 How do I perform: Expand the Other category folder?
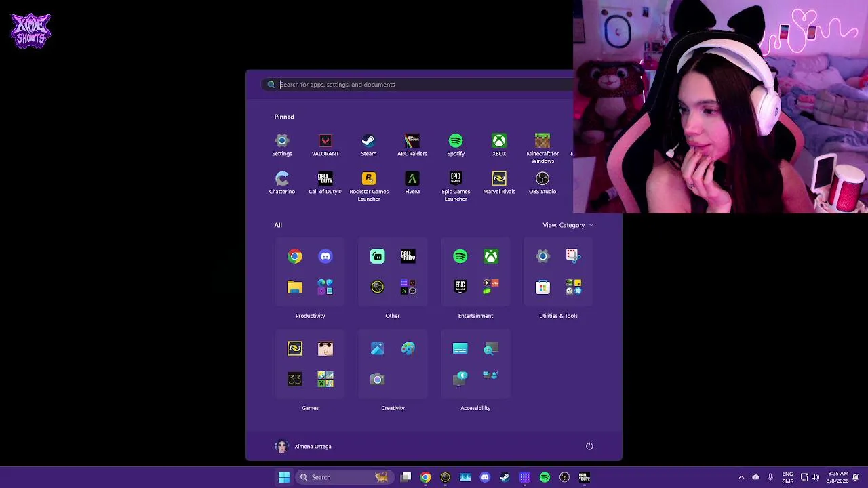point(408,287)
